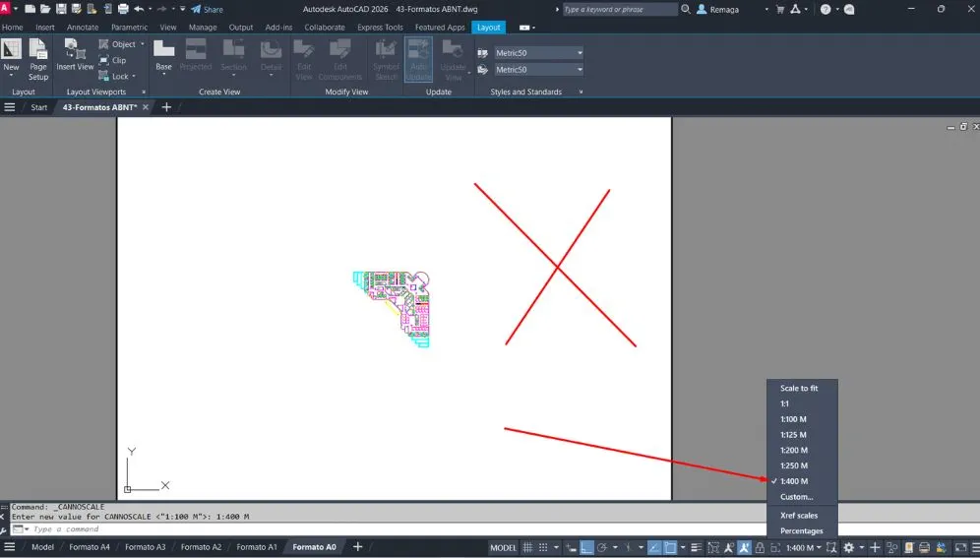Image resolution: width=980 pixels, height=558 pixels.
Task: Toggle ortho mode in status bar
Action: pyautogui.click(x=586, y=547)
